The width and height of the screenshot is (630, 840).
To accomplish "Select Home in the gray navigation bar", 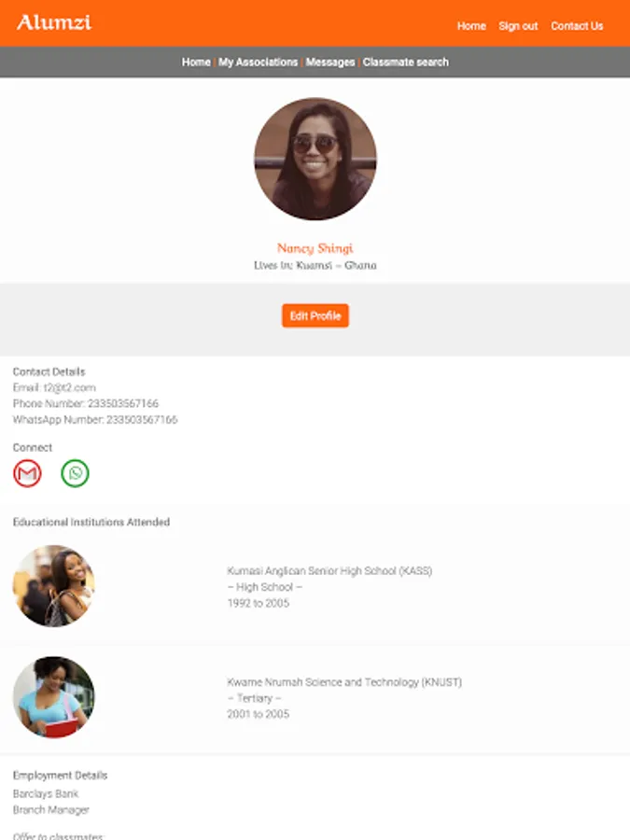I will (196, 63).
